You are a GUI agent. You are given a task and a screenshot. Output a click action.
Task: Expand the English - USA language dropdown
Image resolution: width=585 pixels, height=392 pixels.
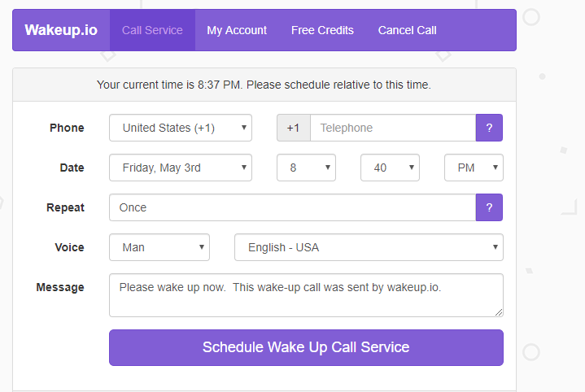click(x=369, y=247)
